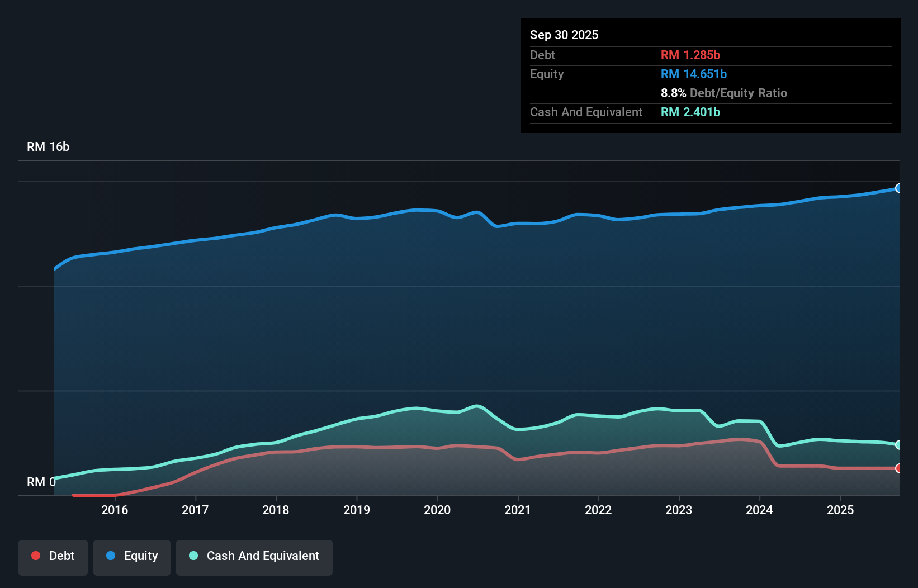Toggle the Debt series legend button
Image resolution: width=918 pixels, height=588 pixels.
click(53, 557)
